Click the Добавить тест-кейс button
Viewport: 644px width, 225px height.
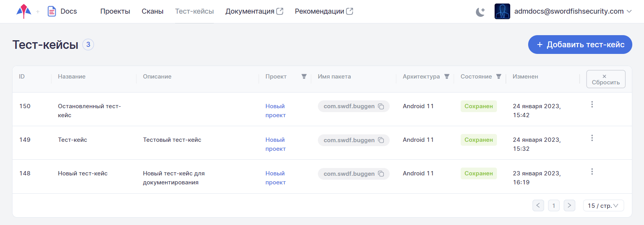(580, 45)
